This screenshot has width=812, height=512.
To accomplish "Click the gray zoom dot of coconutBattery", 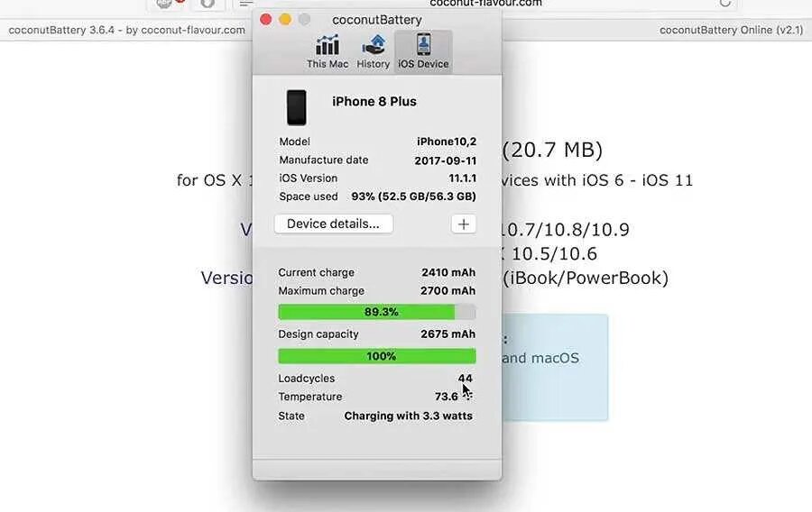I will tap(305, 20).
